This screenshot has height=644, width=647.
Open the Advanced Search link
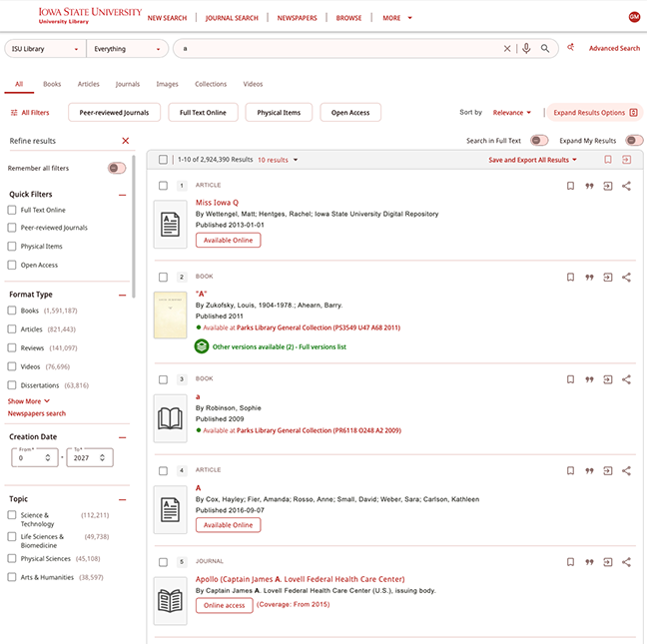[614, 48]
